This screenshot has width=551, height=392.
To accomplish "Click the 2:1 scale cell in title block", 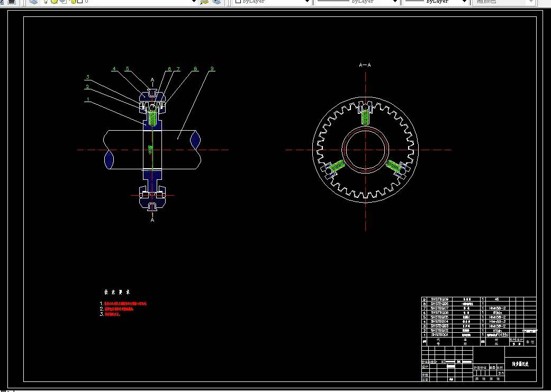I will point(501,373).
